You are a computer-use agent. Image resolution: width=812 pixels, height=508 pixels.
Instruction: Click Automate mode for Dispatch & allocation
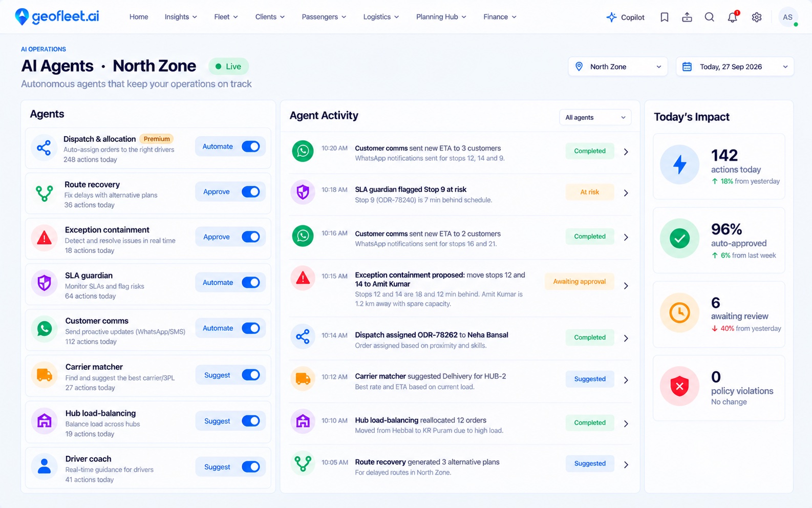218,146
